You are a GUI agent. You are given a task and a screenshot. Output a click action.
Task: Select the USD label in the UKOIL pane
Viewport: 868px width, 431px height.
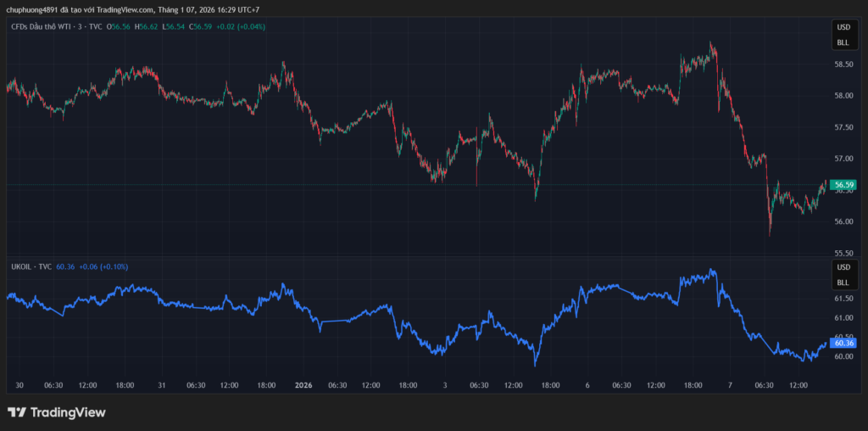(x=843, y=267)
